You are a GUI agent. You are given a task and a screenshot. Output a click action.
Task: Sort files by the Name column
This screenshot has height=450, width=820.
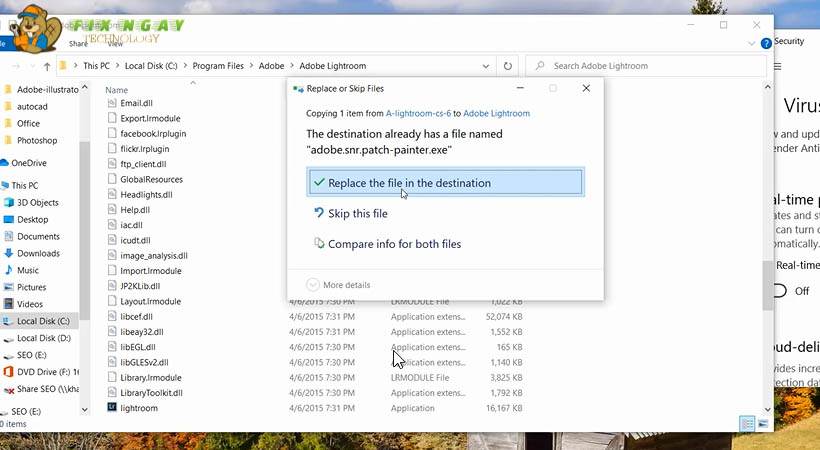(117, 90)
